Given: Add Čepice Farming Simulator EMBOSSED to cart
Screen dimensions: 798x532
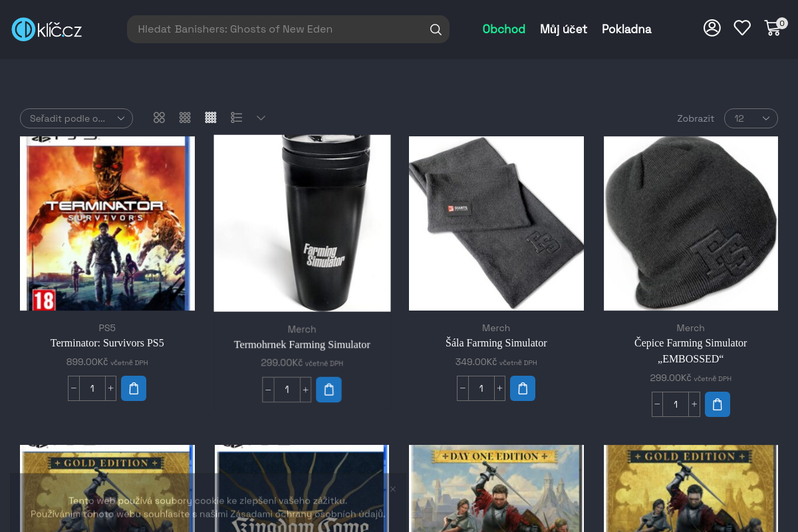Looking at the screenshot, I should click(x=718, y=404).
